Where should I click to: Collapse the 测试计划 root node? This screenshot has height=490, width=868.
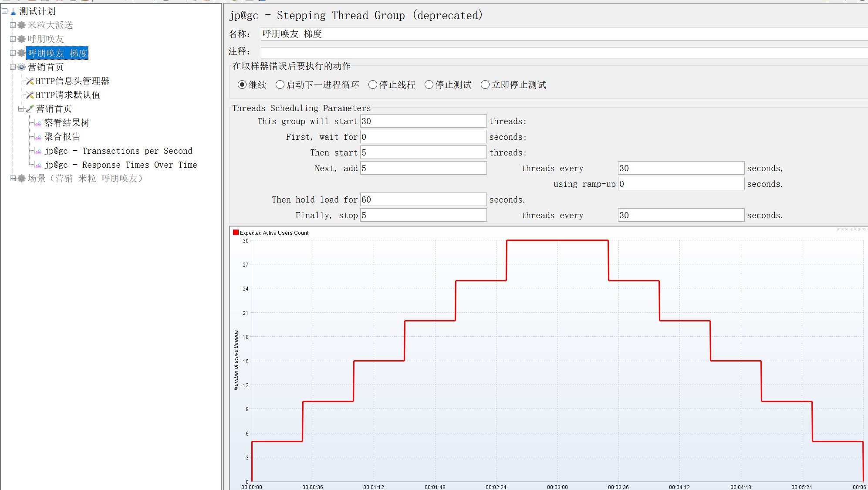tap(5, 11)
